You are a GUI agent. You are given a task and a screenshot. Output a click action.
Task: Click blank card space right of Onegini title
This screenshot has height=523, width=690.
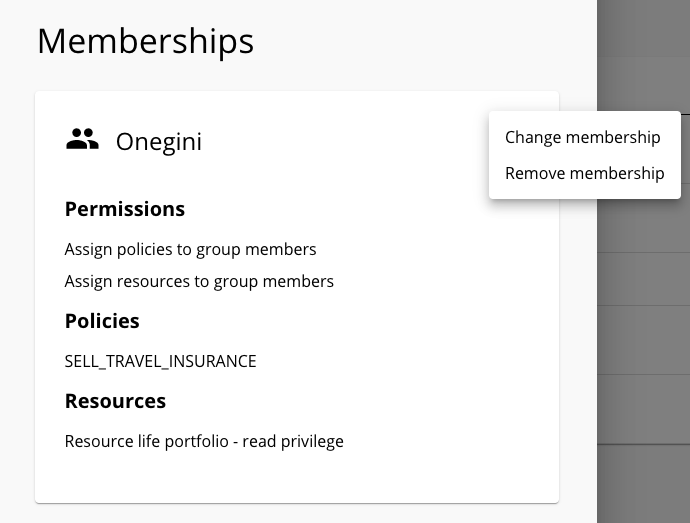click(343, 142)
